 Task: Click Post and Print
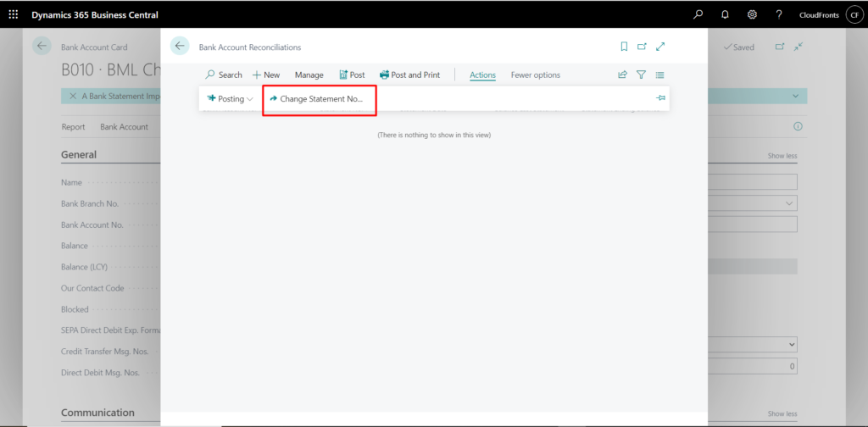tap(409, 75)
